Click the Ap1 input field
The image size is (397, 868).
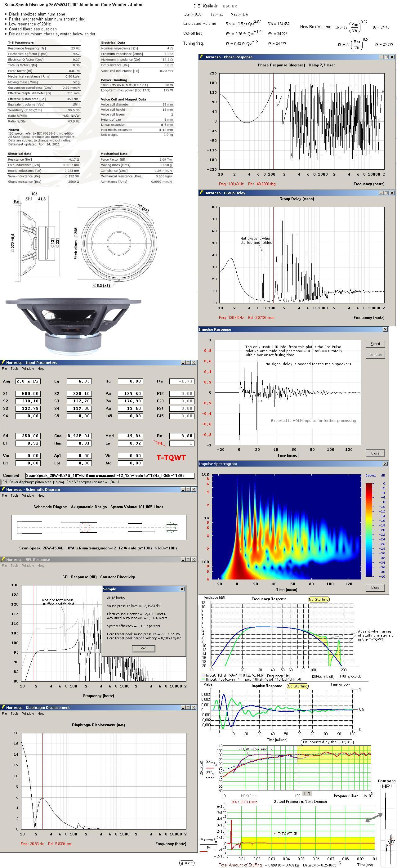[79, 456]
